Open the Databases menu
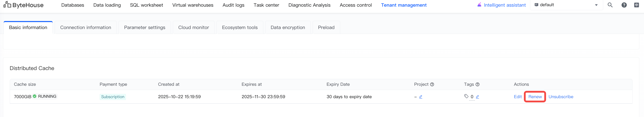This screenshot has height=117, width=644. tap(72, 5)
